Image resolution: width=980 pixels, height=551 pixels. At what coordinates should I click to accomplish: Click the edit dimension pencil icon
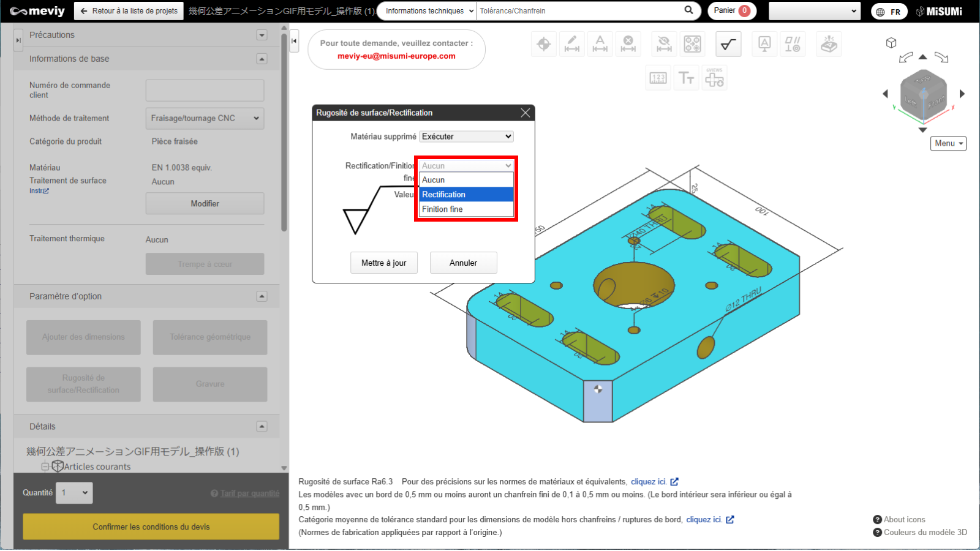(x=572, y=44)
